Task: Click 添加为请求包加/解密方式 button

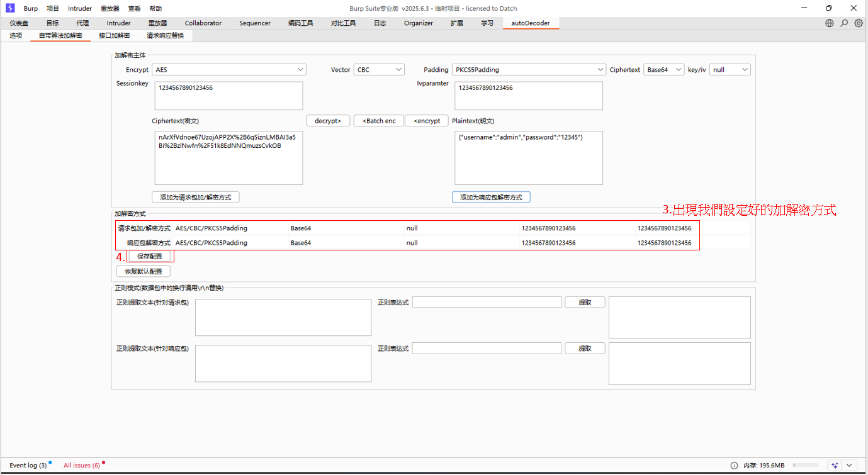Action: [196, 197]
